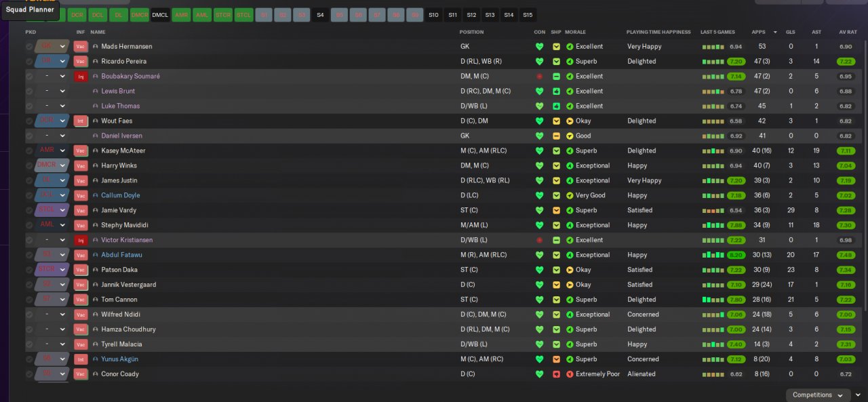Select the S4 substitute slot
Viewport: 868px width, 402px height.
click(x=321, y=15)
